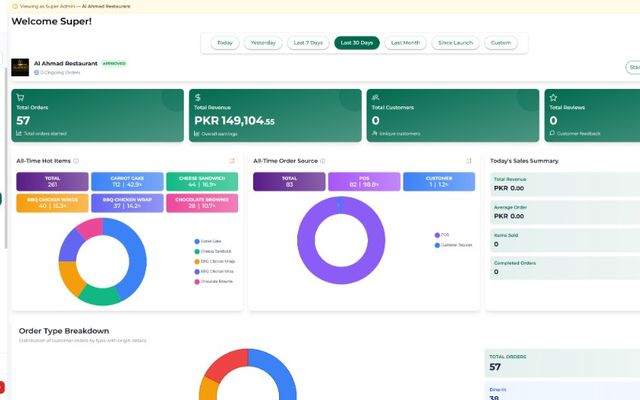Click the Order Type Breakdown heading
This screenshot has width=640, height=400.
pos(64,331)
